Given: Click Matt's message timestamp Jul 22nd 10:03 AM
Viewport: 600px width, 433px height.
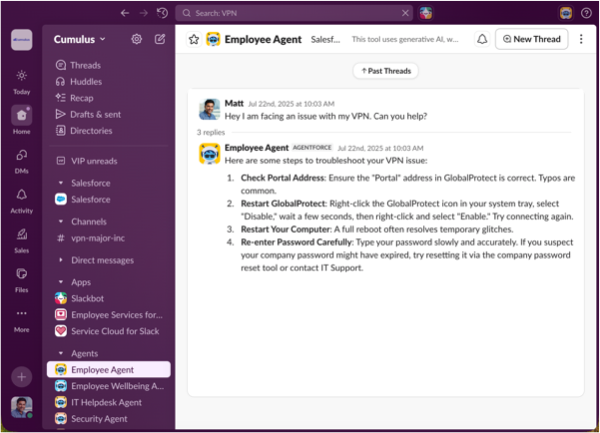Looking at the screenshot, I should [x=291, y=104].
